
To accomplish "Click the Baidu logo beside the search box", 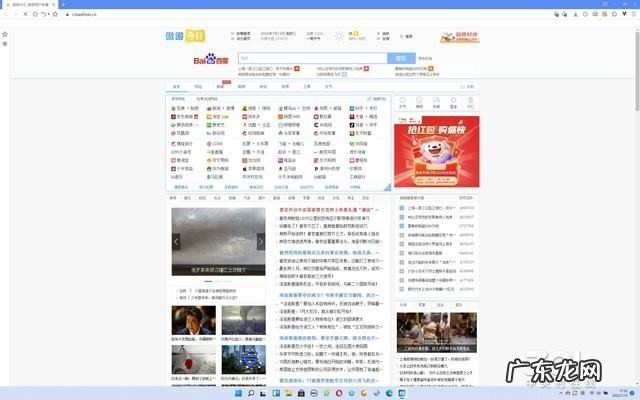I will click(x=211, y=59).
